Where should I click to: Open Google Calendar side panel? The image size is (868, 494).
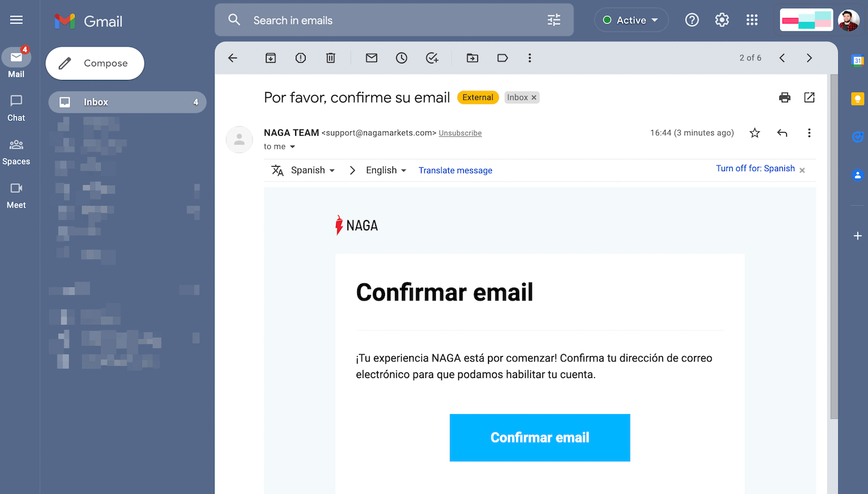pos(858,60)
